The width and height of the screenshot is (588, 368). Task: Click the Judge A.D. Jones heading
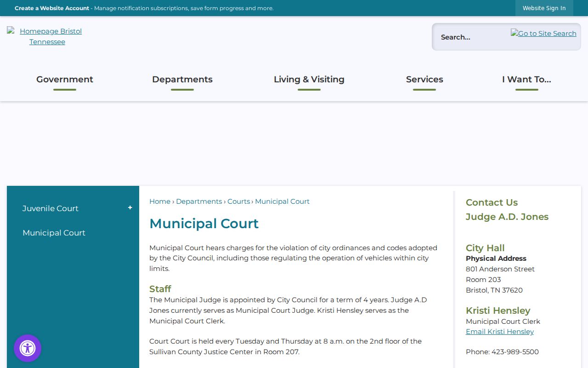click(x=507, y=217)
